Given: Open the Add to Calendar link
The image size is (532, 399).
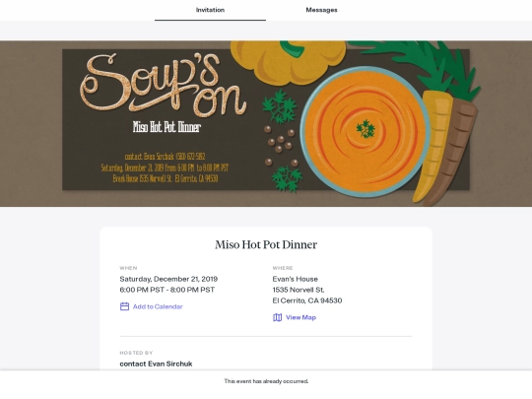Looking at the screenshot, I should click(x=158, y=306).
